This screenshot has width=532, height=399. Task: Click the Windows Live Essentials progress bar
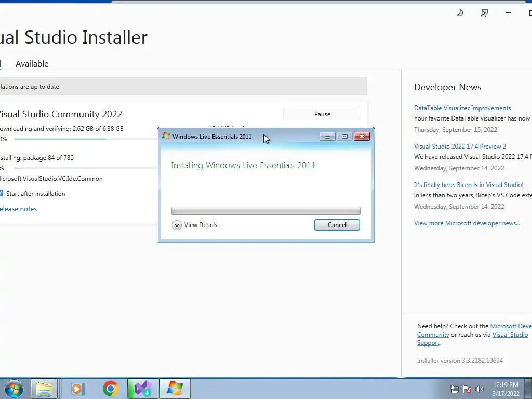coord(266,211)
